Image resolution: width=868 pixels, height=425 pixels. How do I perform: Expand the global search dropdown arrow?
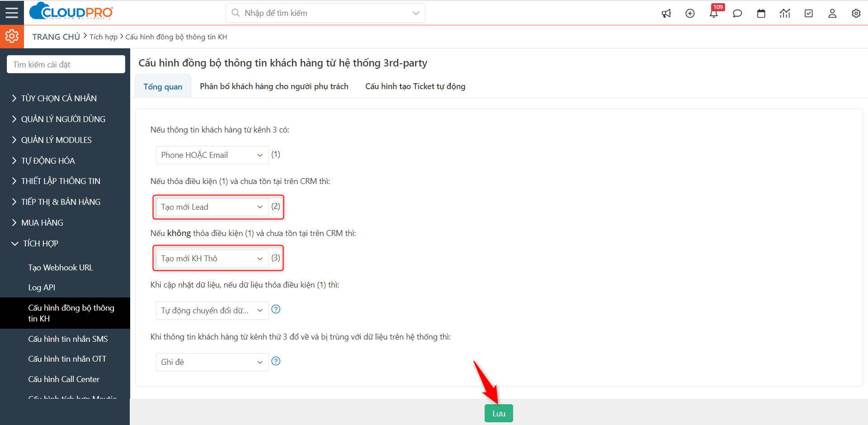tap(416, 13)
